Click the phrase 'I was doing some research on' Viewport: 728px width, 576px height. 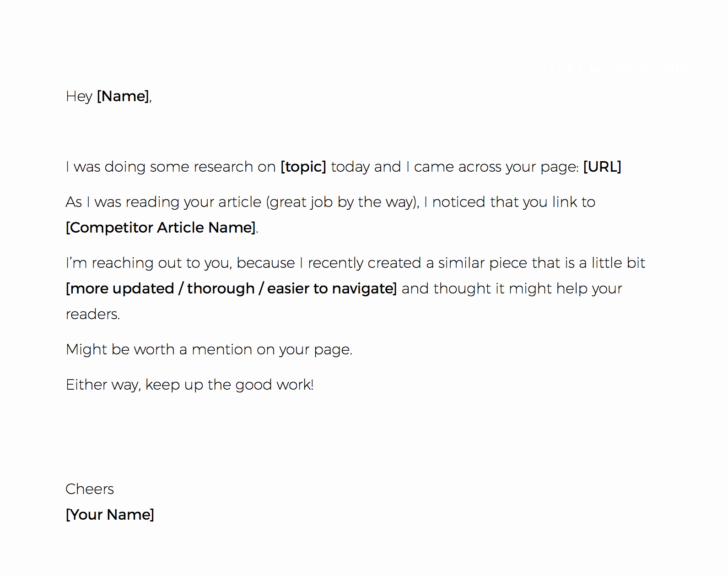[x=170, y=167]
